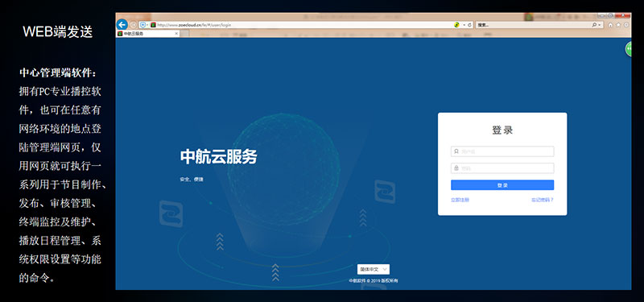Image resolution: width=644 pixels, height=302 pixels.
Task: Click the username input field
Action: click(x=502, y=151)
